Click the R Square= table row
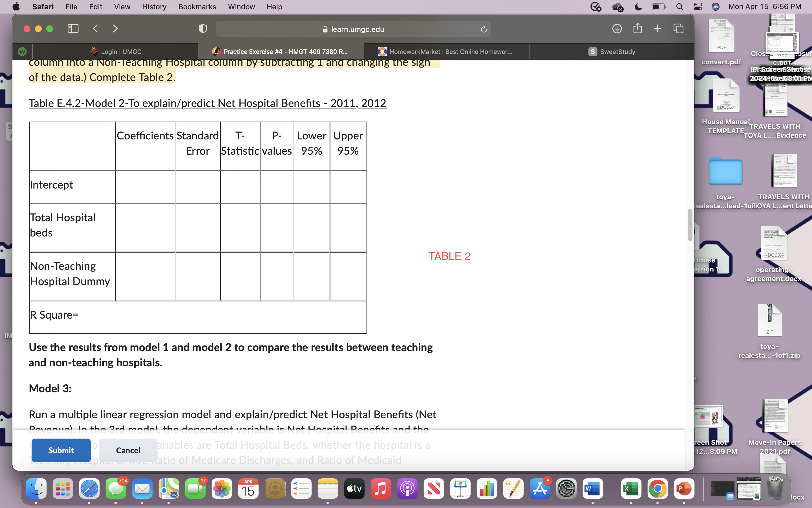 point(198,317)
